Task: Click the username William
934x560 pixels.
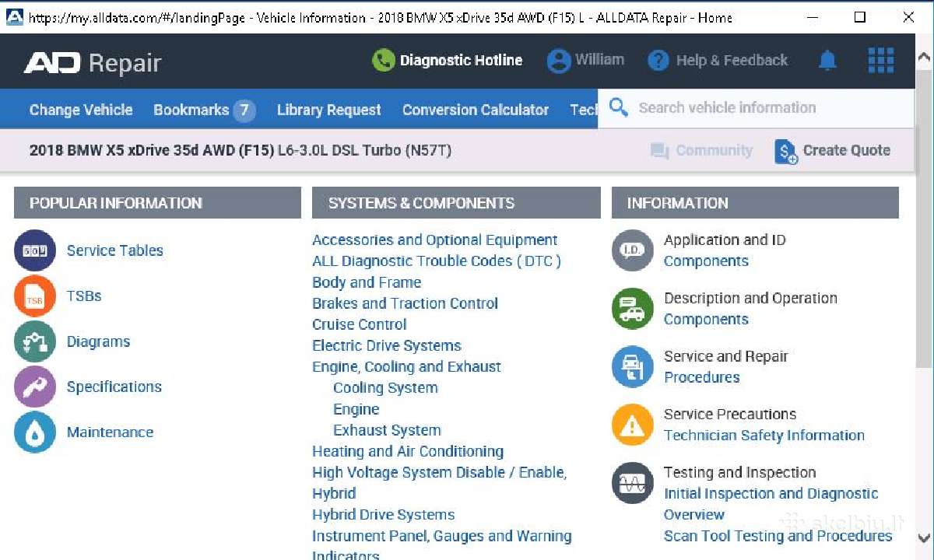Action: [x=599, y=59]
